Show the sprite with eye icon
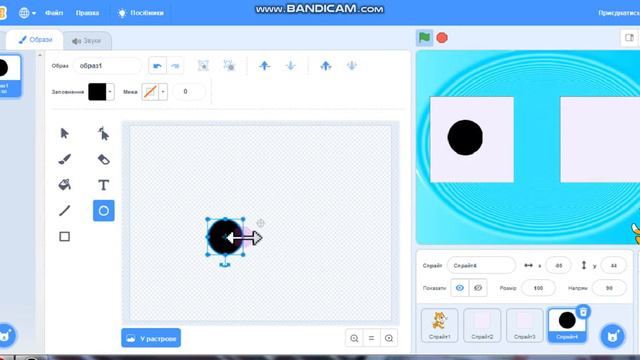 [x=460, y=288]
